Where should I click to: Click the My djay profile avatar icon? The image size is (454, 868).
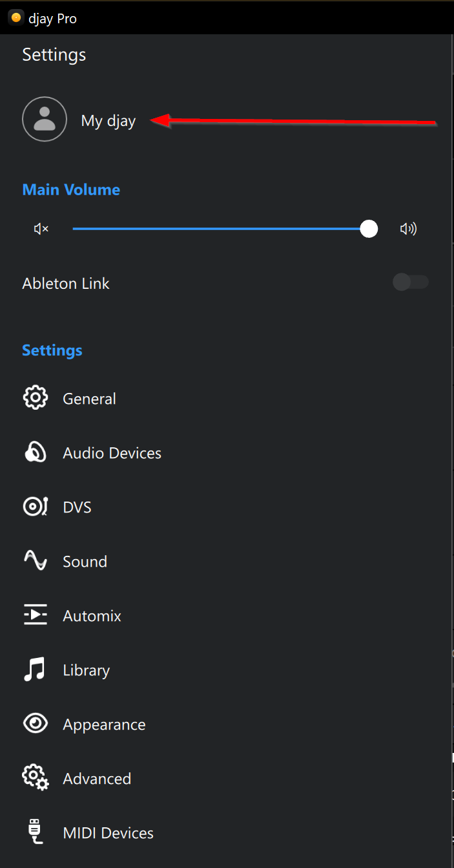tap(45, 119)
